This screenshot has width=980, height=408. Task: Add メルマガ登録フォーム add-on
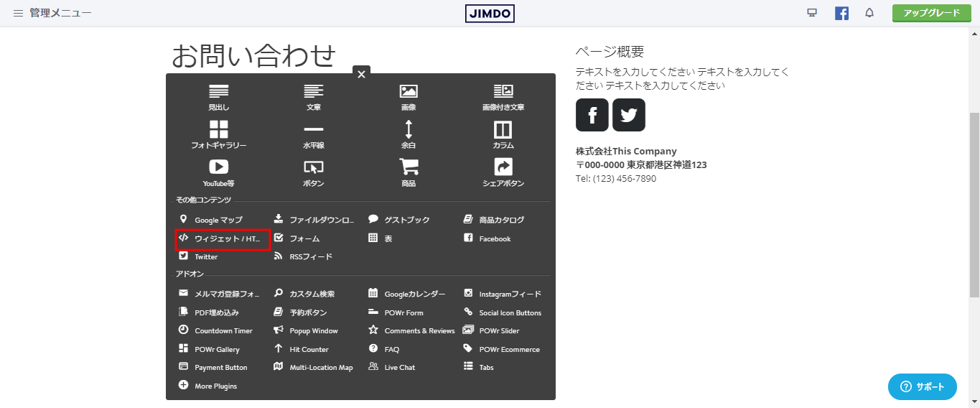click(x=218, y=294)
